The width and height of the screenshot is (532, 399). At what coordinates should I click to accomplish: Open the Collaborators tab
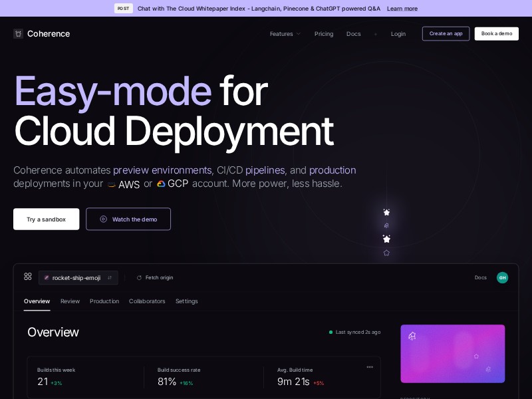[147, 301]
